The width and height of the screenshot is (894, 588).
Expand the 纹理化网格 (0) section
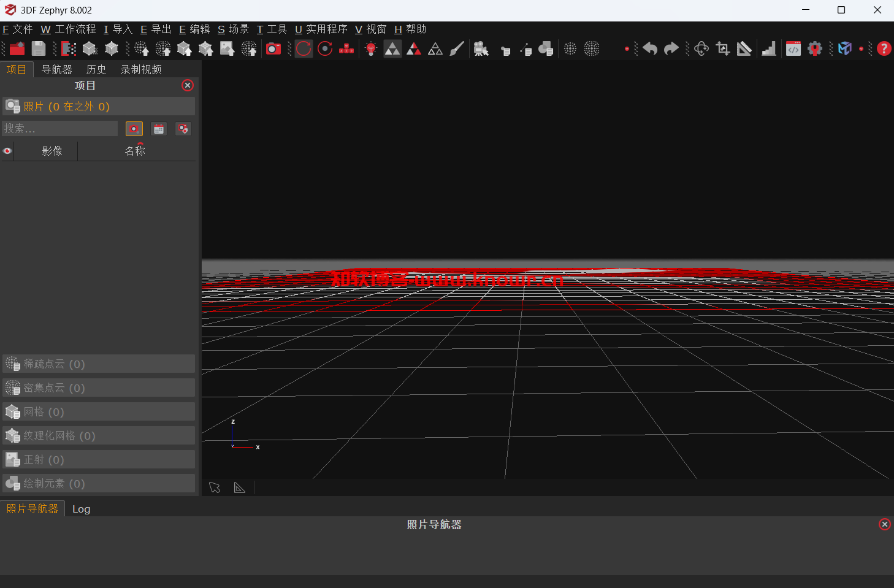(99, 435)
